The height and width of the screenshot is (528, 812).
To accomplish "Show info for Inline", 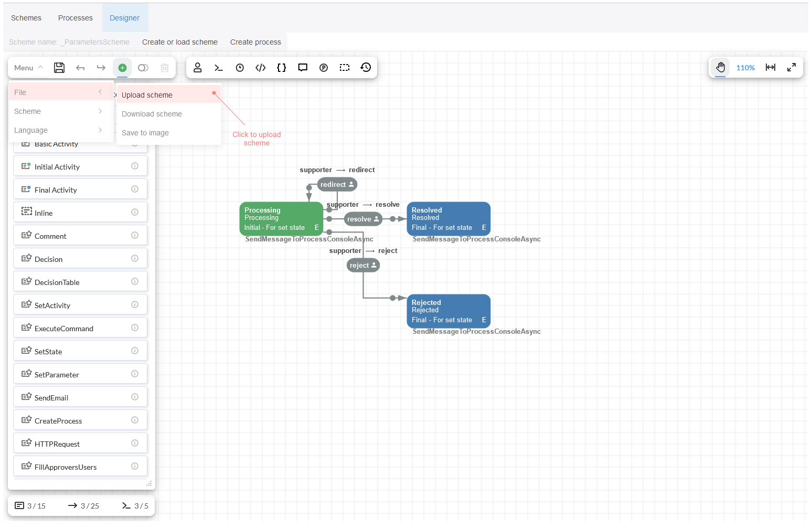I will (135, 213).
